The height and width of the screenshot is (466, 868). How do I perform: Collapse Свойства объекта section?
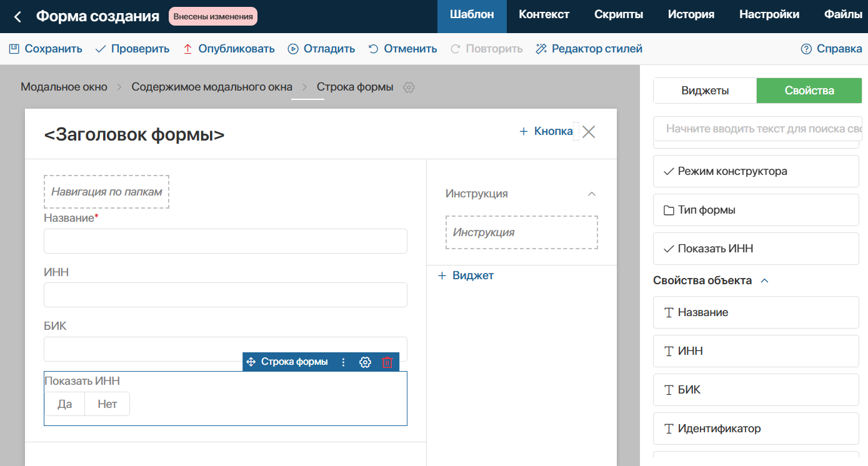(x=764, y=281)
